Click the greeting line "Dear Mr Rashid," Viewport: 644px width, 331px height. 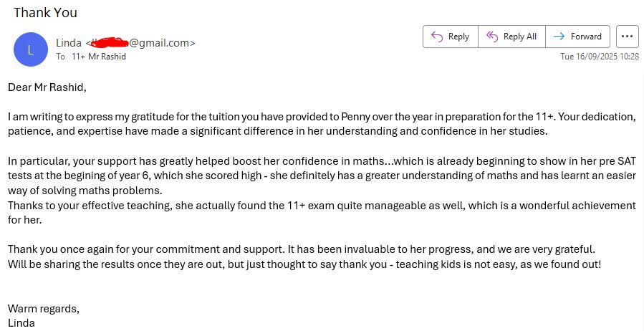[x=47, y=87]
